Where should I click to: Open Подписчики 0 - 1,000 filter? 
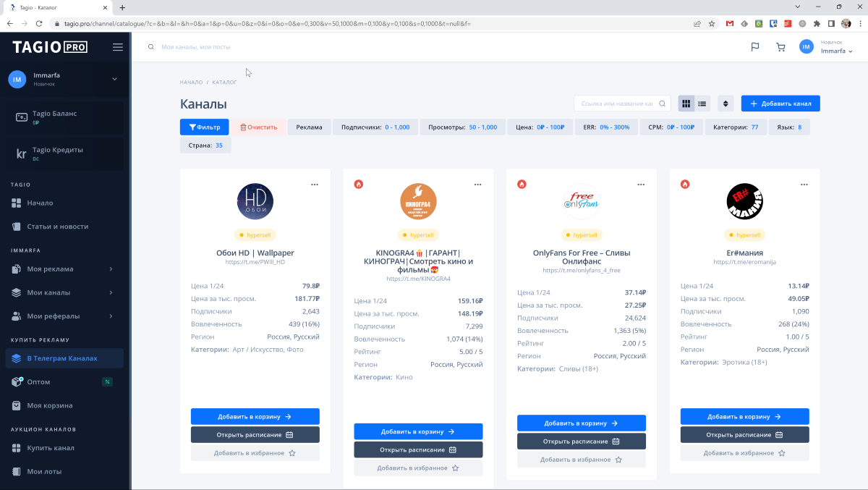pyautogui.click(x=375, y=127)
